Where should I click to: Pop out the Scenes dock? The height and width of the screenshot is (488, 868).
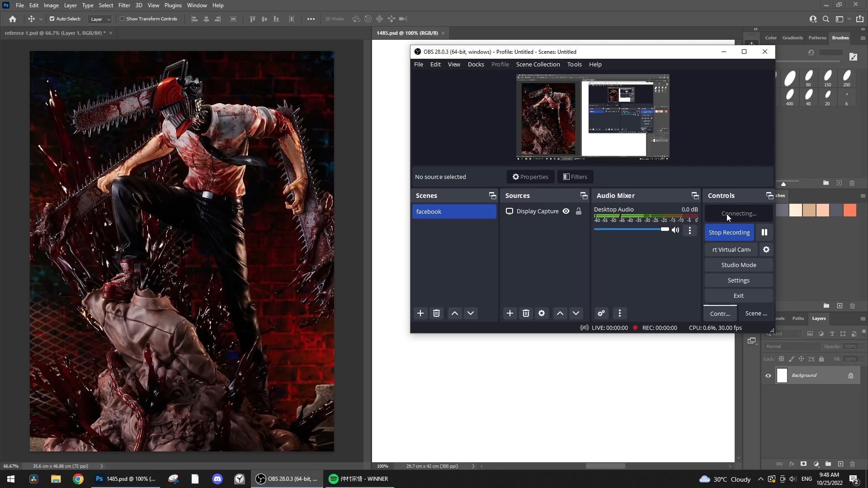(492, 196)
